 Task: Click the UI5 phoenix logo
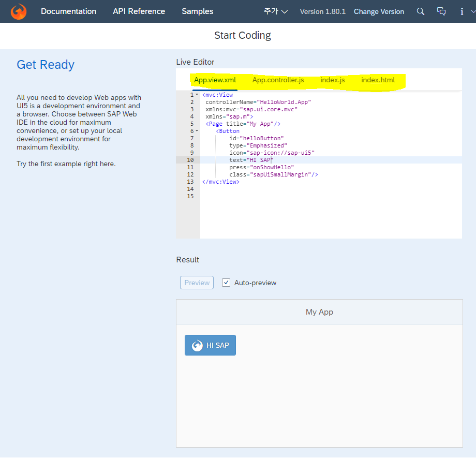coord(19,11)
